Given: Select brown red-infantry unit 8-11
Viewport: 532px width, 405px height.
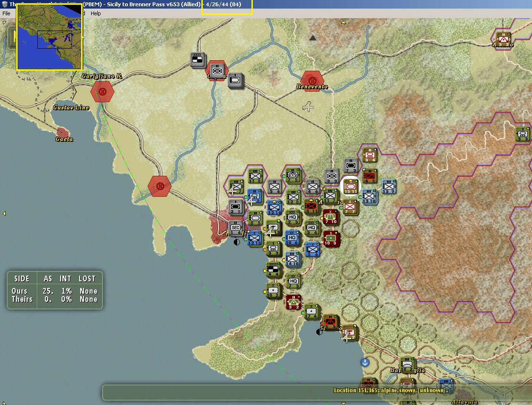Looking at the screenshot, I should [312, 206].
